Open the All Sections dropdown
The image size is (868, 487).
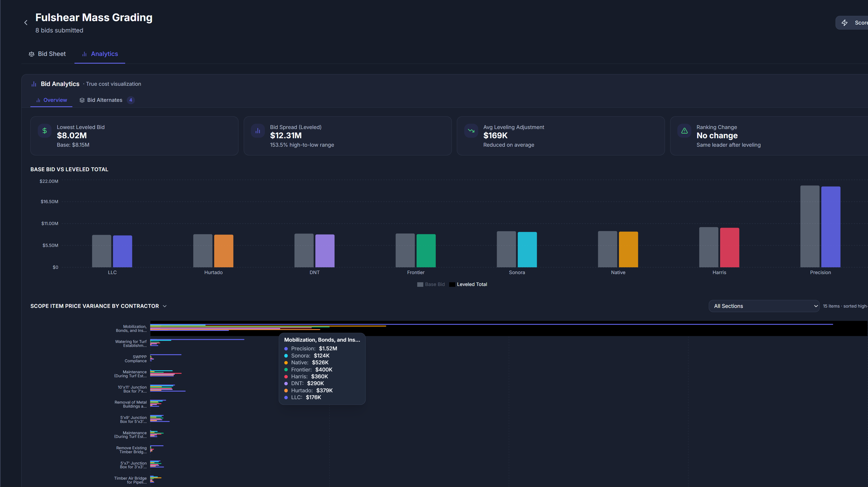coord(764,306)
